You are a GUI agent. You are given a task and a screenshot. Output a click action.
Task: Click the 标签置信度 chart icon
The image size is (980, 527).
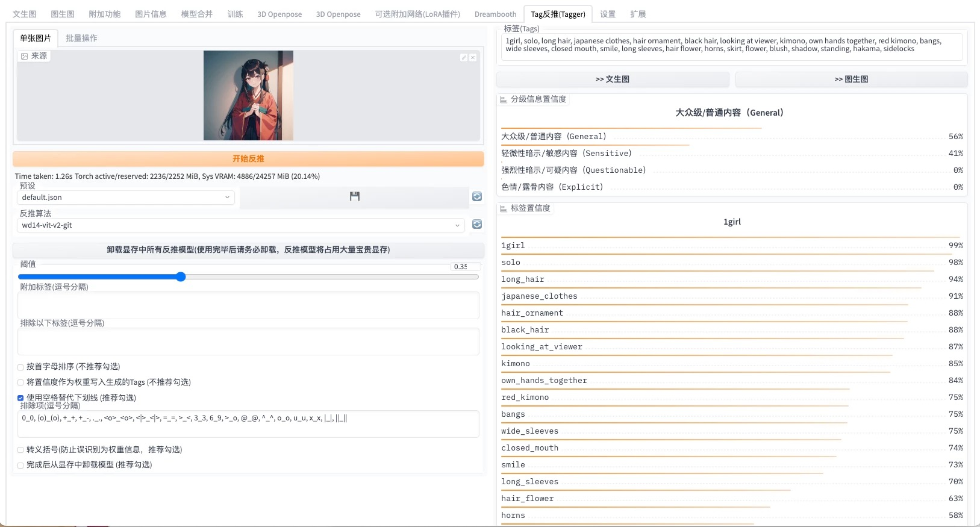[x=504, y=208]
